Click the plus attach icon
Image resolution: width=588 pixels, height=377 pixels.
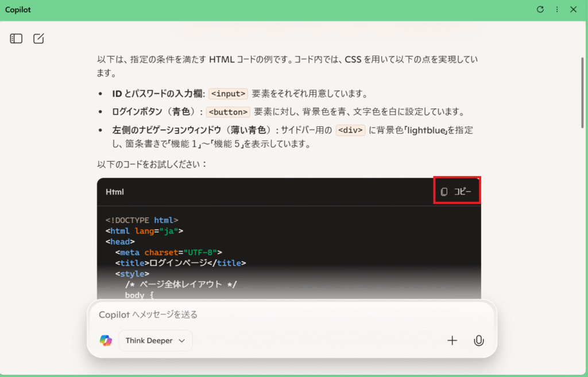(x=452, y=340)
